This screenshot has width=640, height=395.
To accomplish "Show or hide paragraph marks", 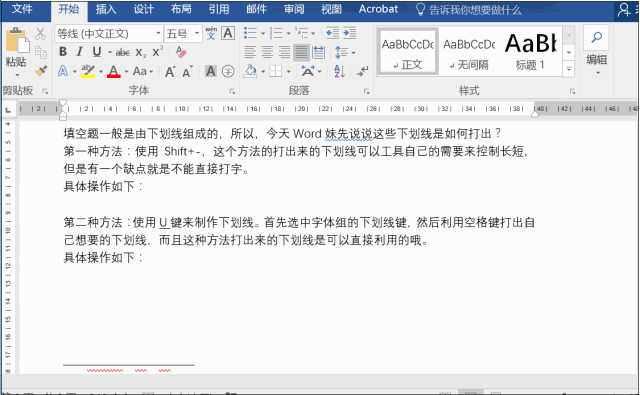I will (362, 71).
